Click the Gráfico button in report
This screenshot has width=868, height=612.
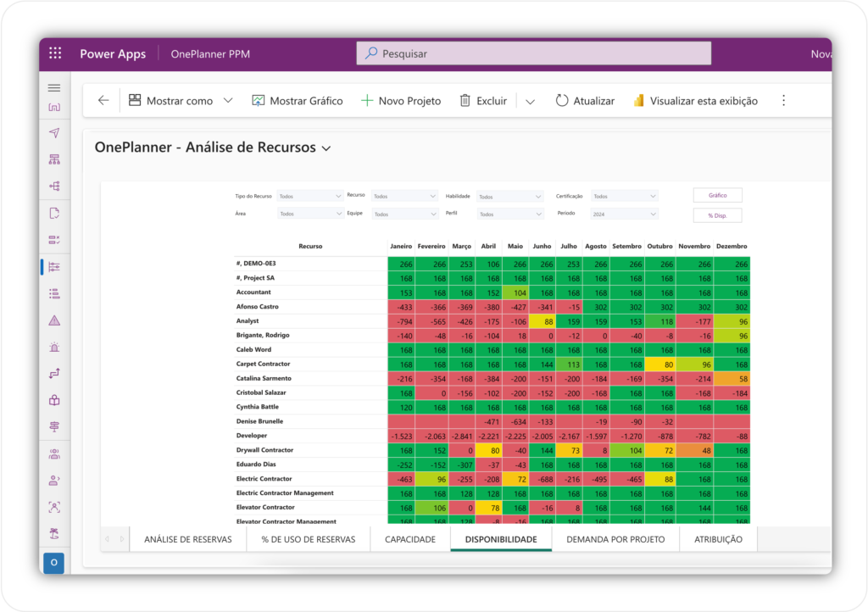coord(717,195)
